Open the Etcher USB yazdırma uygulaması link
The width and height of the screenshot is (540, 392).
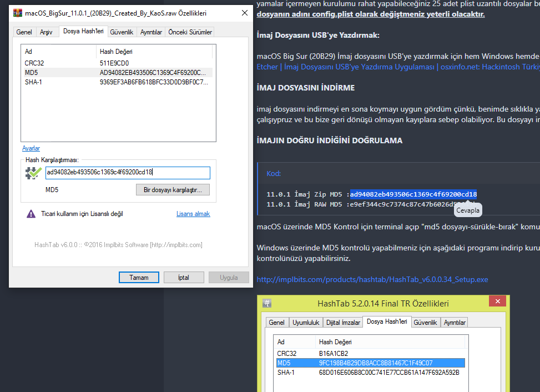(398, 67)
